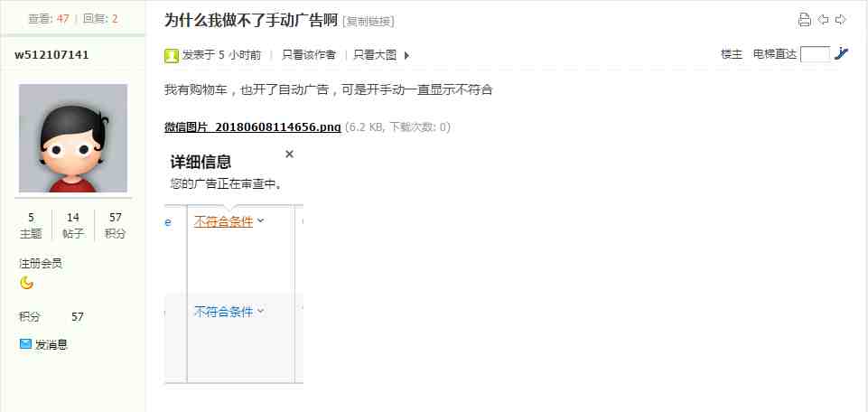Click the 电梯直达 floor number input

coord(816,54)
